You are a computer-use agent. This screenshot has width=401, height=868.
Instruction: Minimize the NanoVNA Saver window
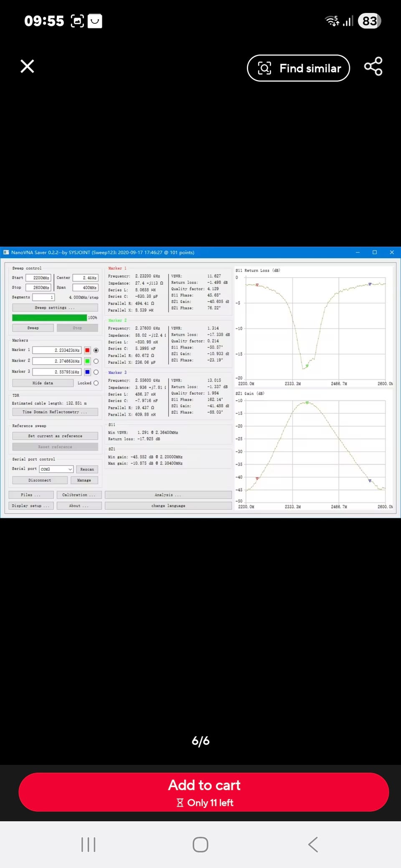358,252
